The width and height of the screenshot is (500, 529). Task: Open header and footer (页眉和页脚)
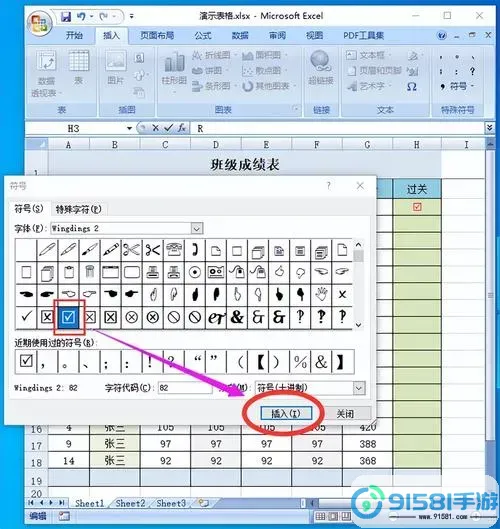[374, 71]
